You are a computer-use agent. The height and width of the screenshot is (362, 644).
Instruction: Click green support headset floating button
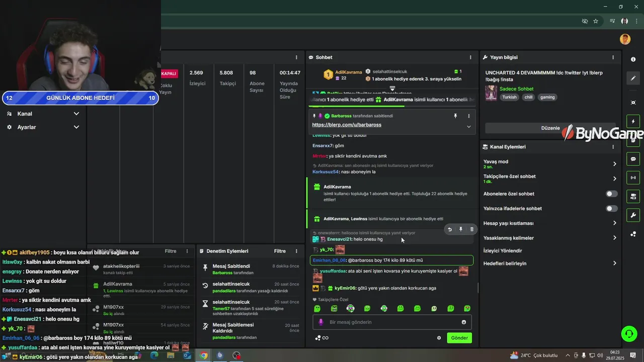point(628,333)
